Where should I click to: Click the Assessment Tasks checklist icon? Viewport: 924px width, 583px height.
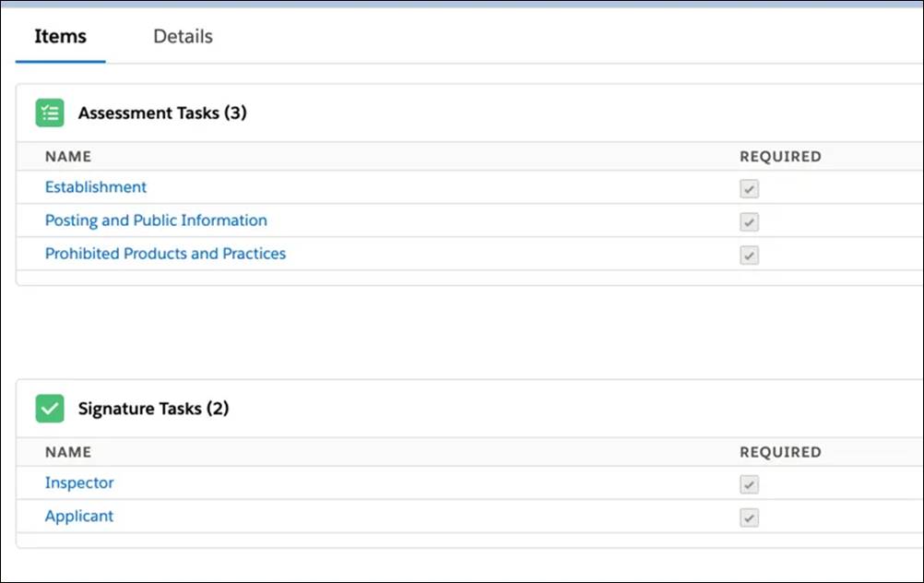click(x=50, y=113)
